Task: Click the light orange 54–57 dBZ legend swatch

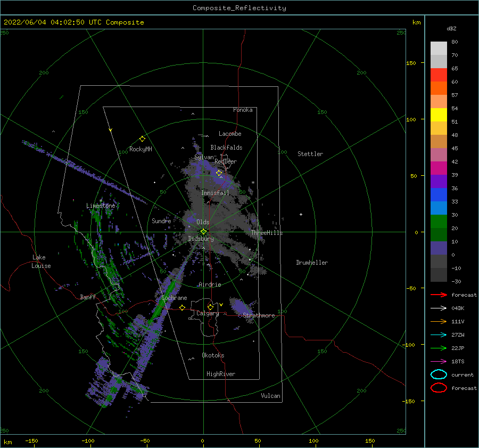Action: (439, 102)
